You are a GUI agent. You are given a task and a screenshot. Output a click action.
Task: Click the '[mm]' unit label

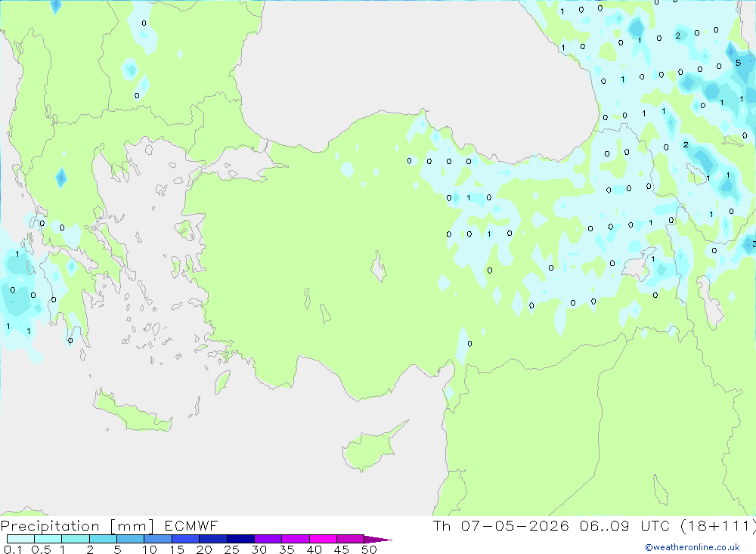(132, 526)
